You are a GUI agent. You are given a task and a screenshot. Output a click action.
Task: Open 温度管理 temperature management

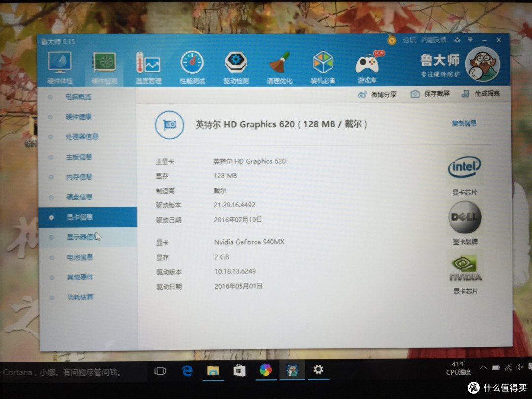tap(148, 67)
